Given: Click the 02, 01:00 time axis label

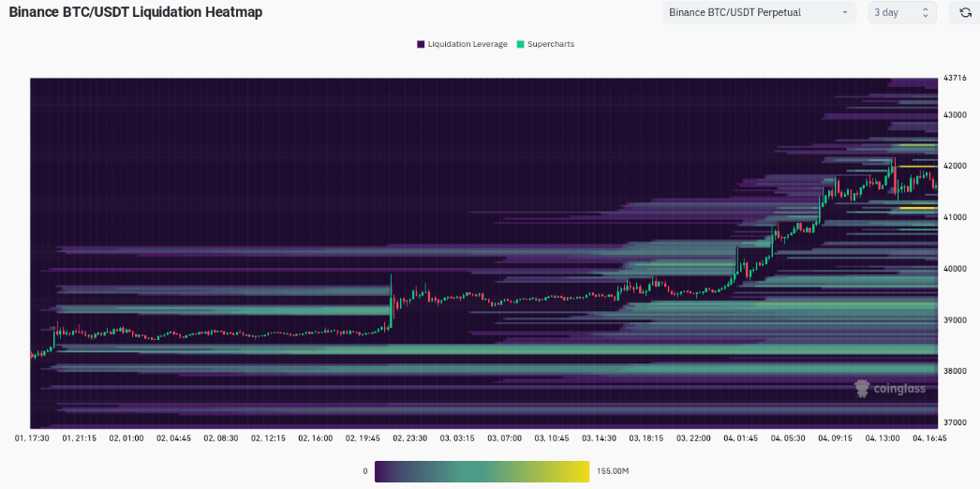Looking at the screenshot, I should 126,438.
